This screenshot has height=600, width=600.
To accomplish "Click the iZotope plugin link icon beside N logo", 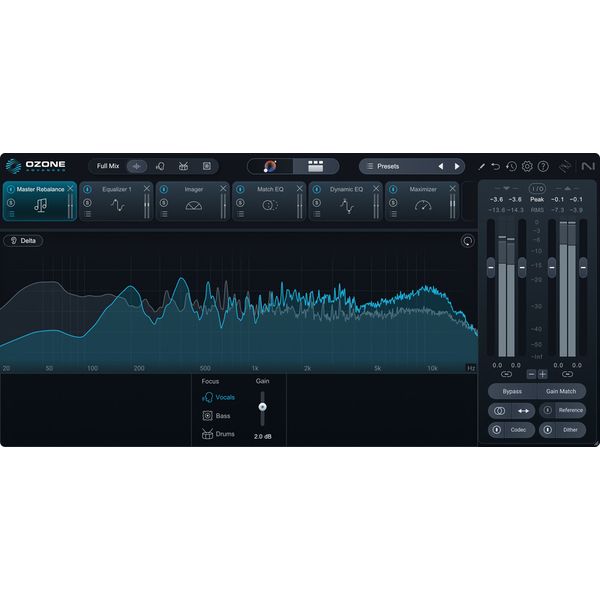I will coord(565,166).
